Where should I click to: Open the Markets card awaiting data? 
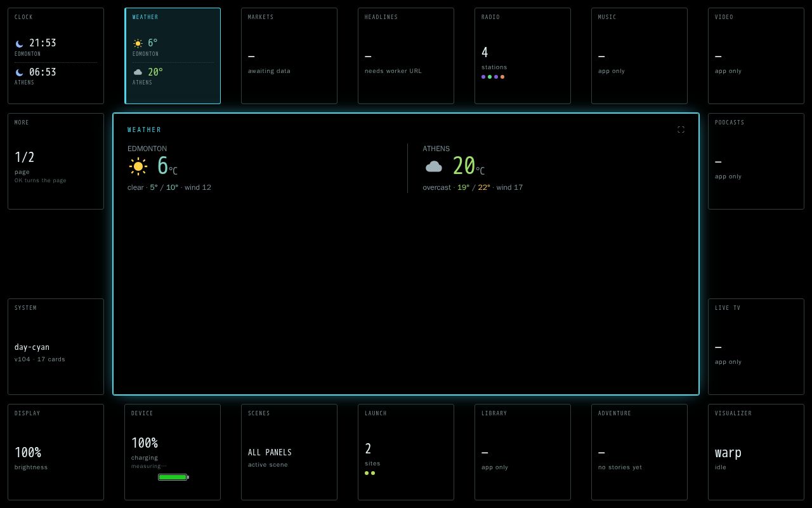pos(289,56)
